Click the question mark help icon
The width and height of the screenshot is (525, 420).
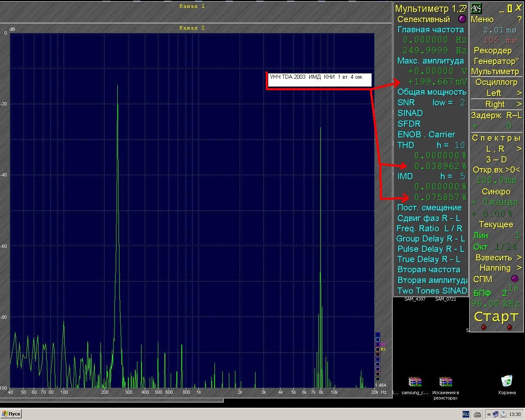pyautogui.click(x=519, y=19)
